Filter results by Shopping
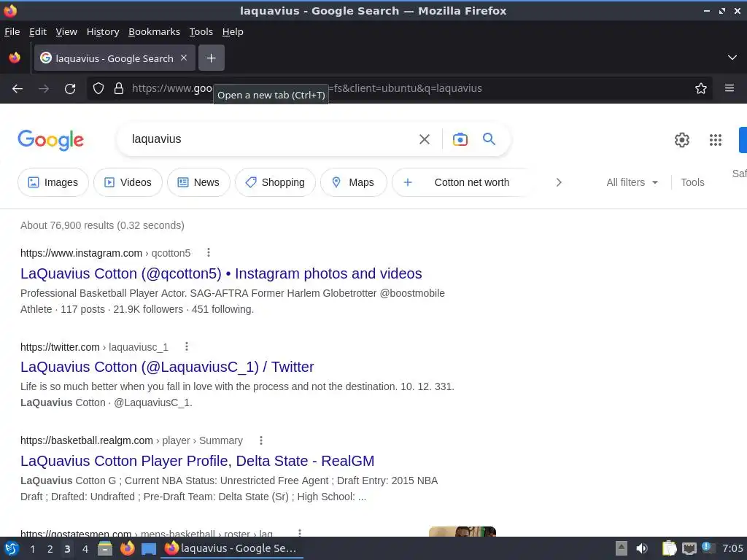 275,182
